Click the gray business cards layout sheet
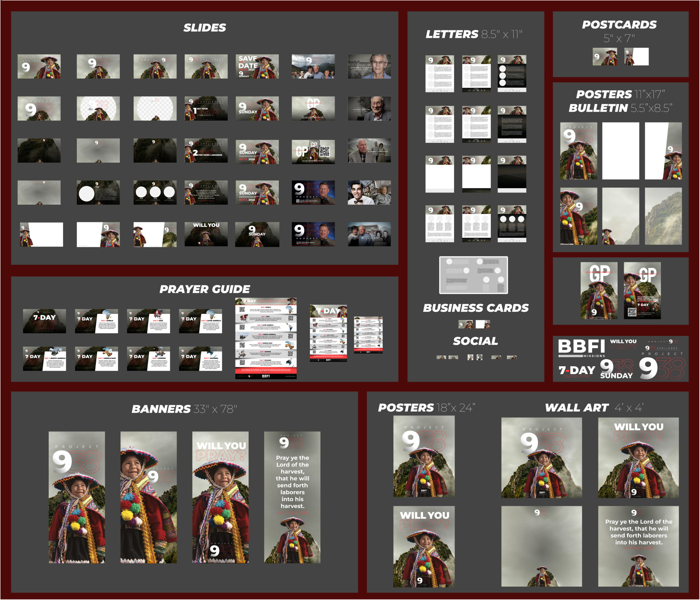Screen dimensions: 700x600 pos(473,275)
